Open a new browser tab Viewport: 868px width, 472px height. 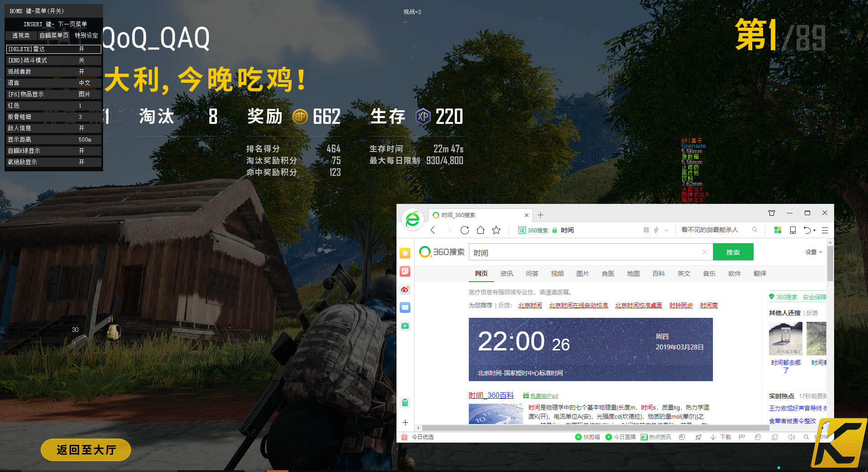[x=540, y=215]
